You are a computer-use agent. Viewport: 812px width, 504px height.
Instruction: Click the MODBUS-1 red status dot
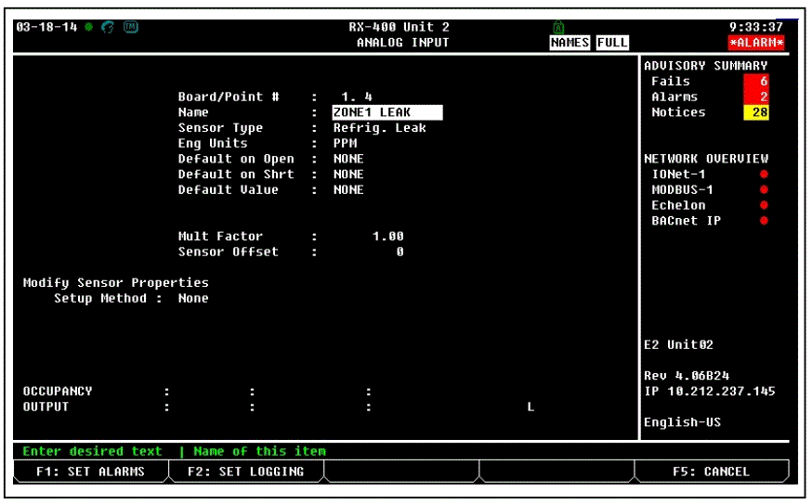click(x=764, y=190)
